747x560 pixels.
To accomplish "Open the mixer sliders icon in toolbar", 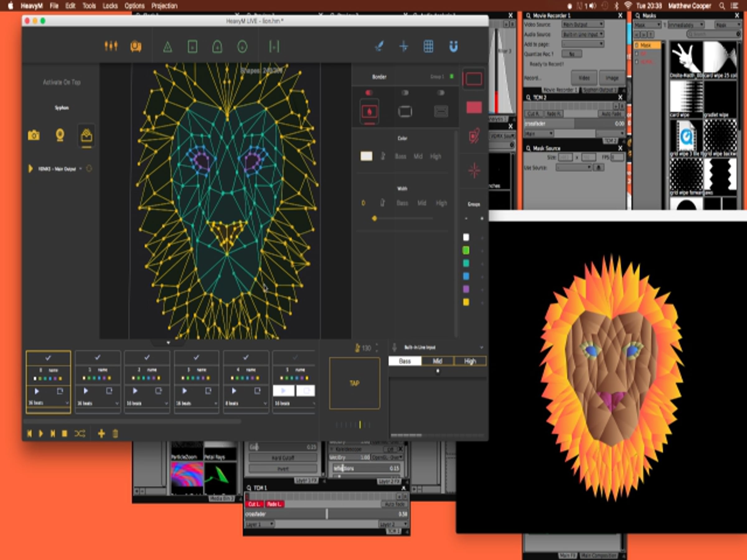I will coord(111,46).
